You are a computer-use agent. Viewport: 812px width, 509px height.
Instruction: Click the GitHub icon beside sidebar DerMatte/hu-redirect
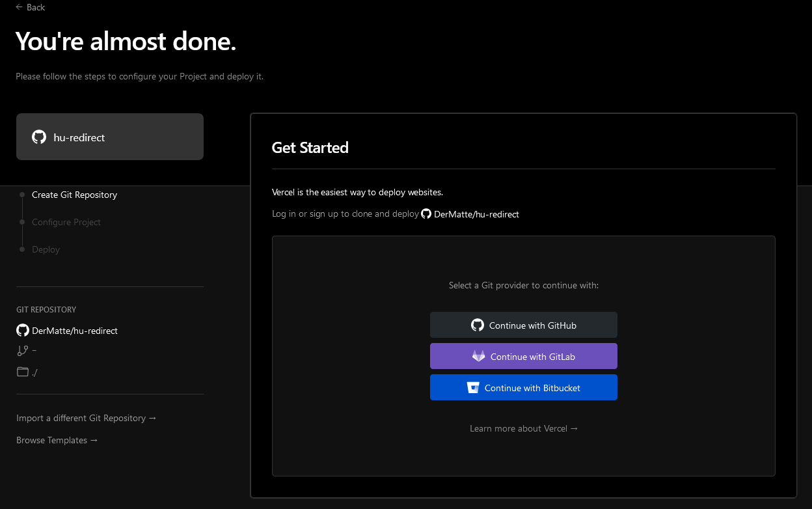[23, 331]
